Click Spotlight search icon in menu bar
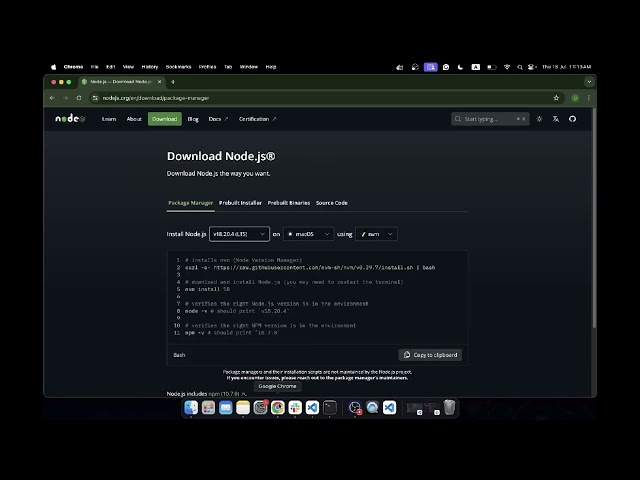 pyautogui.click(x=520, y=67)
